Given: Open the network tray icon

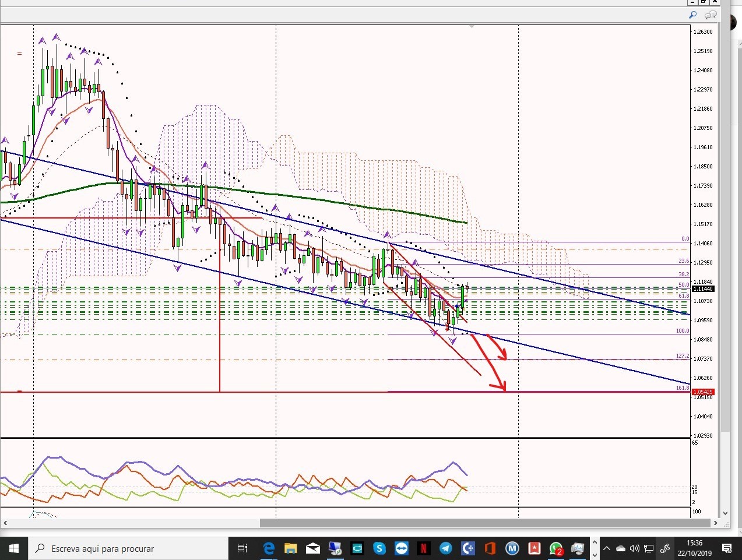Looking at the screenshot, I should (x=648, y=548).
